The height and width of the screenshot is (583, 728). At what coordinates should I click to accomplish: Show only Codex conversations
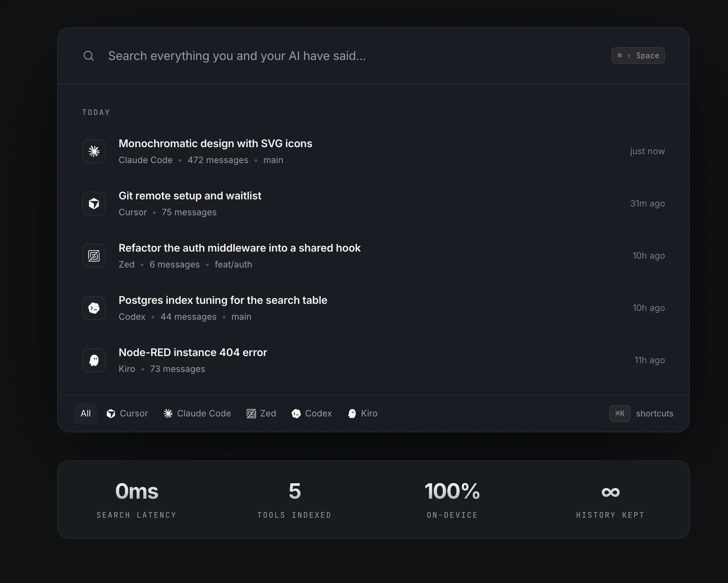[311, 413]
